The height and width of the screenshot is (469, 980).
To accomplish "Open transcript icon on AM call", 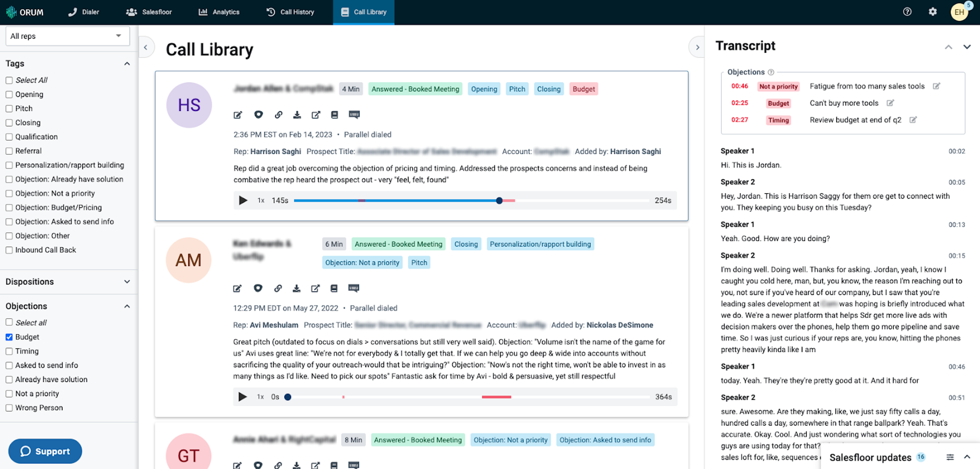I will (x=353, y=288).
